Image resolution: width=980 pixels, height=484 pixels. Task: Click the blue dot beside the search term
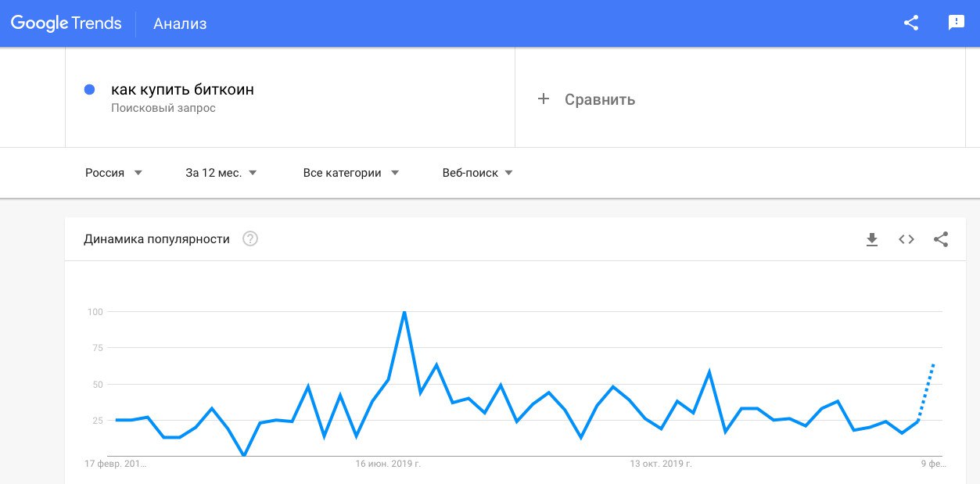(x=89, y=89)
